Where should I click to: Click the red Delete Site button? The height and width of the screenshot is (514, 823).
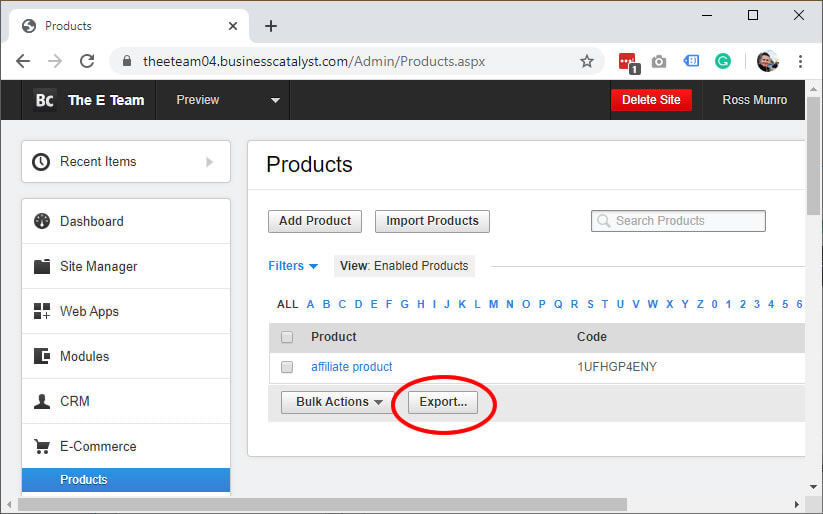(651, 100)
